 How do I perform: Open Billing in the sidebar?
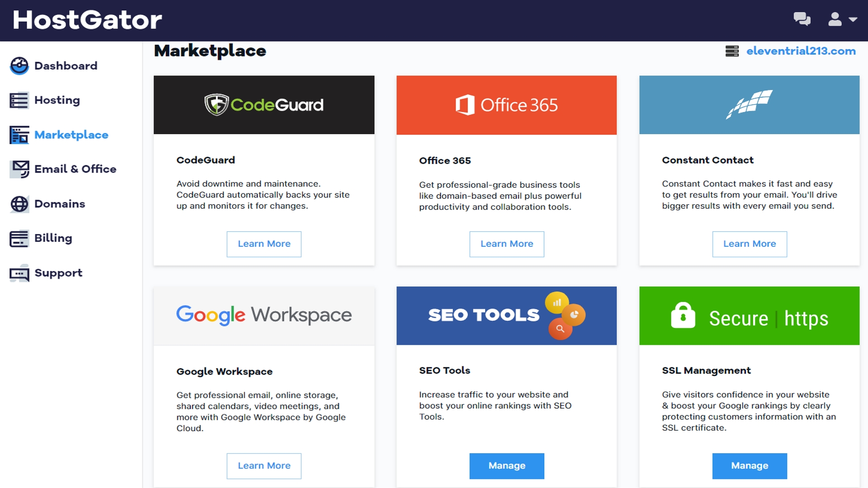[53, 238]
